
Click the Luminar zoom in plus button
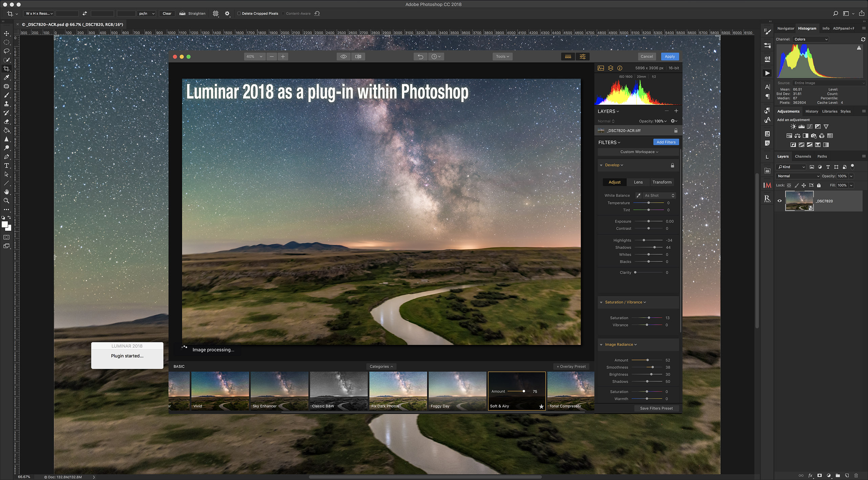point(283,56)
